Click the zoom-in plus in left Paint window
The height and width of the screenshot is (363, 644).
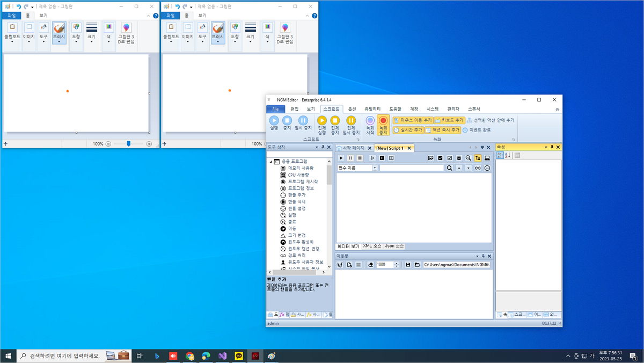(x=149, y=144)
